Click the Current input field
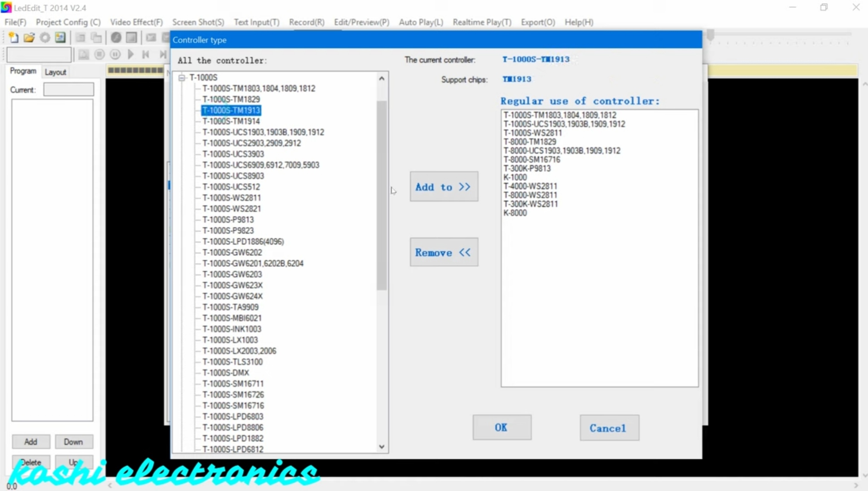This screenshot has width=868, height=491. coord(69,90)
